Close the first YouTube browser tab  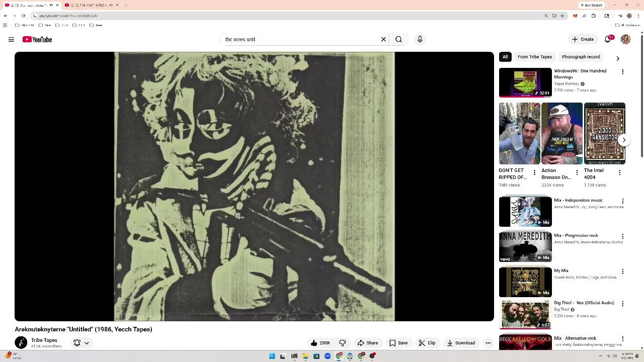(57, 5)
